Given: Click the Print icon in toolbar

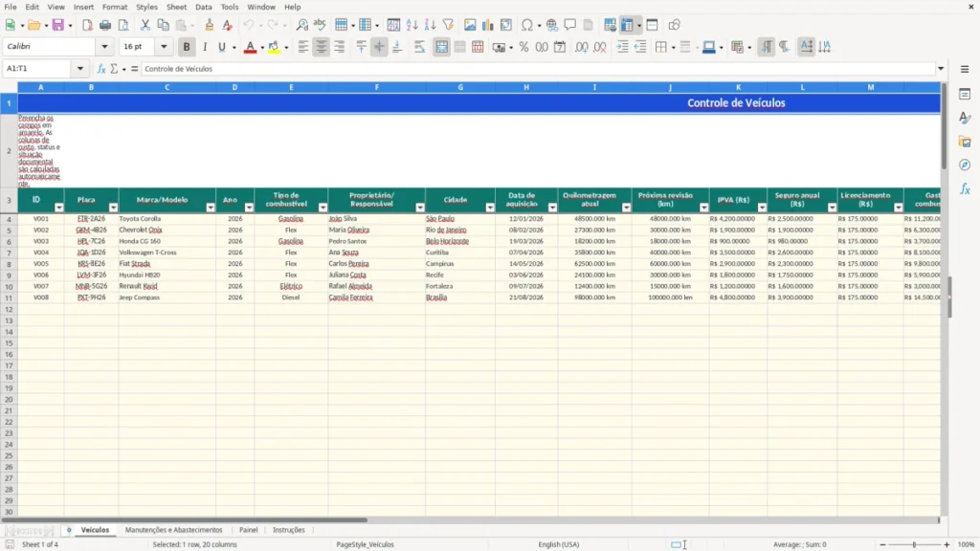Looking at the screenshot, I should 105,25.
